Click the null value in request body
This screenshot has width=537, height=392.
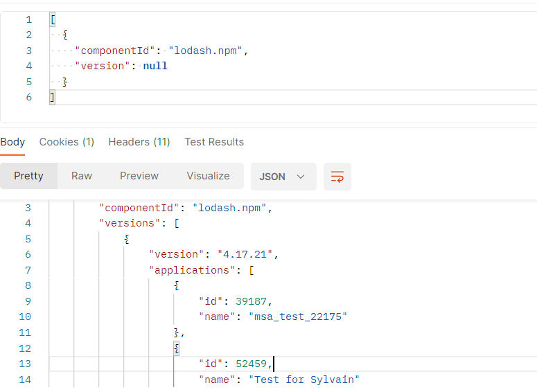155,66
